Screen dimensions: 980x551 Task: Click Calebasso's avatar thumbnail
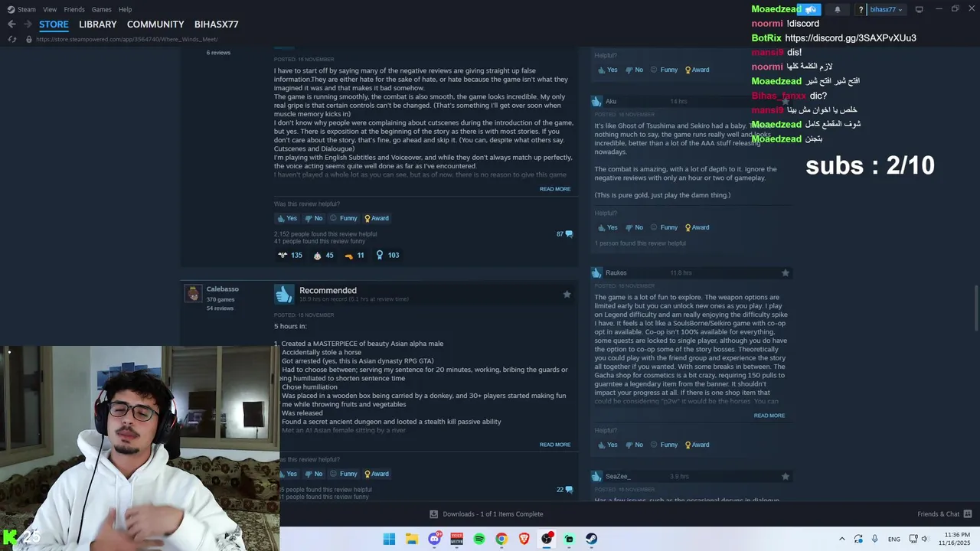tap(193, 293)
